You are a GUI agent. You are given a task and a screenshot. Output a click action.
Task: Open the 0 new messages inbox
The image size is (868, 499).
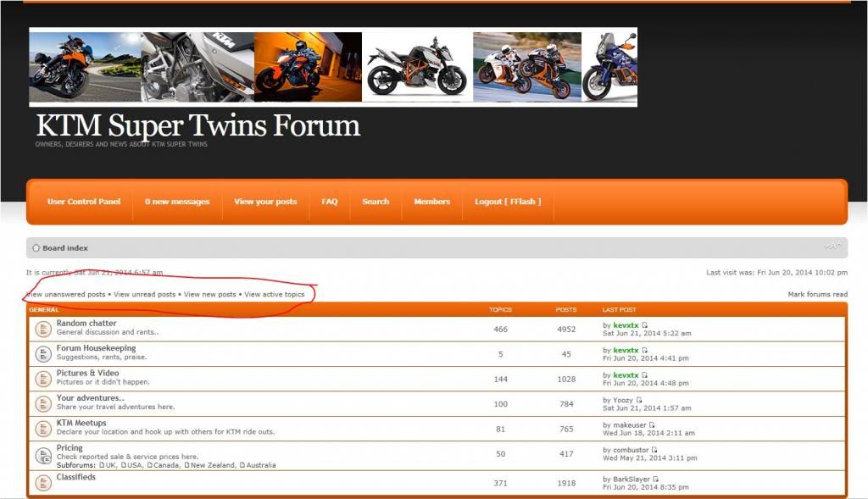pyautogui.click(x=177, y=202)
